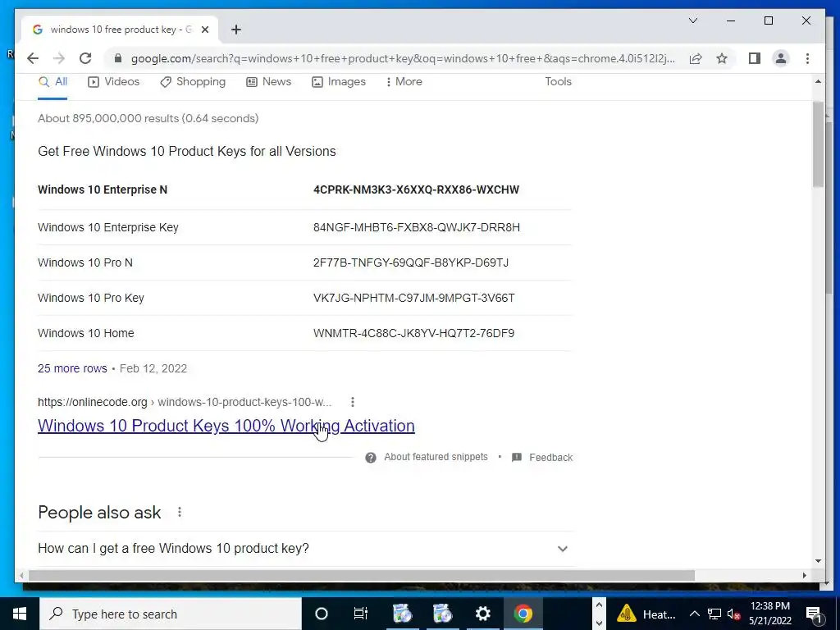The width and height of the screenshot is (840, 630).
Task: Click the Windows 10 Pro Key row label
Action: [91, 299]
